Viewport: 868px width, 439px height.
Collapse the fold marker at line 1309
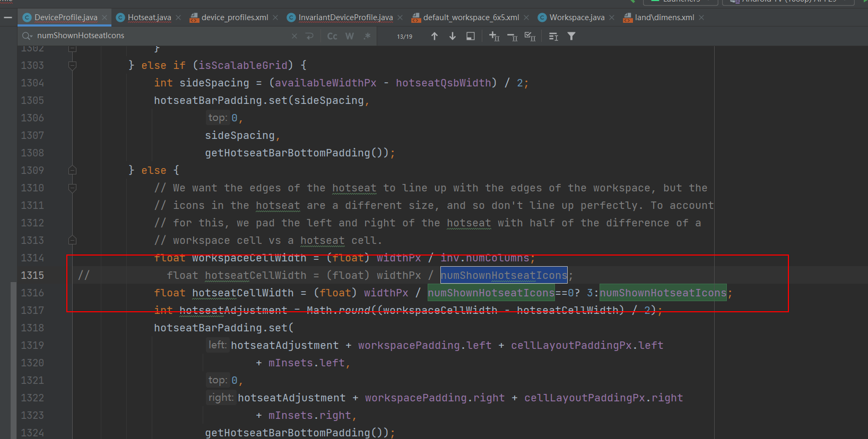click(73, 170)
